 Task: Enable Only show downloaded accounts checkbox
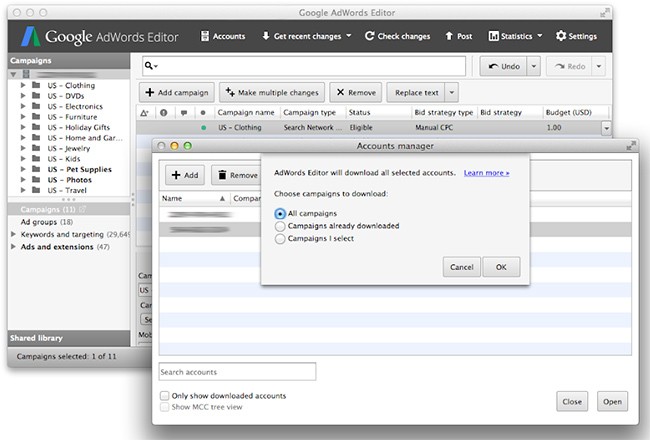[x=165, y=396]
